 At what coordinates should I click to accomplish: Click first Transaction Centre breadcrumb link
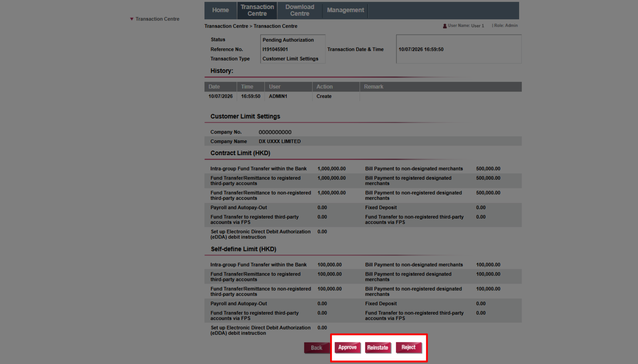(x=226, y=26)
